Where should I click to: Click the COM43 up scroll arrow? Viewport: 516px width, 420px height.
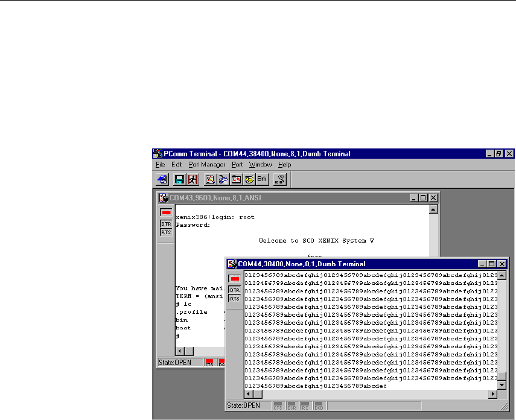click(433, 209)
